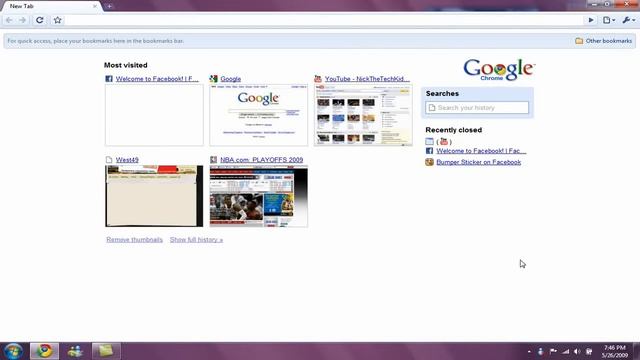Click Show full history link
This screenshot has height=360, width=640.
click(196, 240)
